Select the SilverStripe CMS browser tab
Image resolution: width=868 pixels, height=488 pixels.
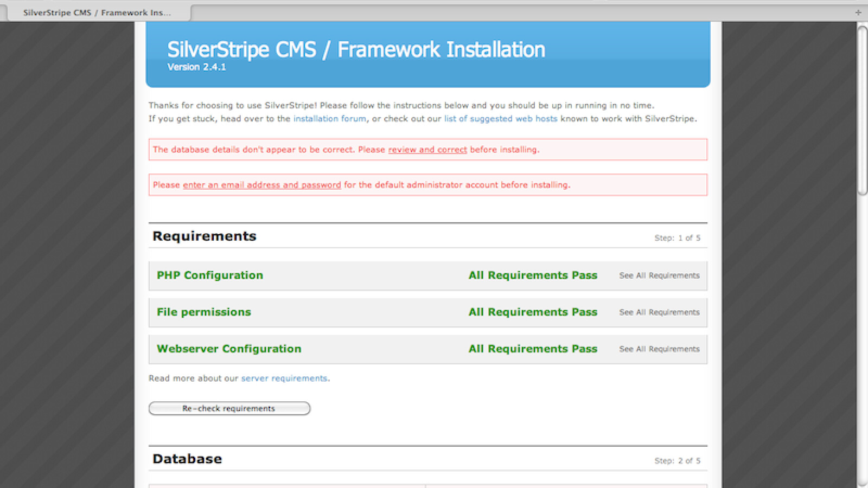[97, 12]
